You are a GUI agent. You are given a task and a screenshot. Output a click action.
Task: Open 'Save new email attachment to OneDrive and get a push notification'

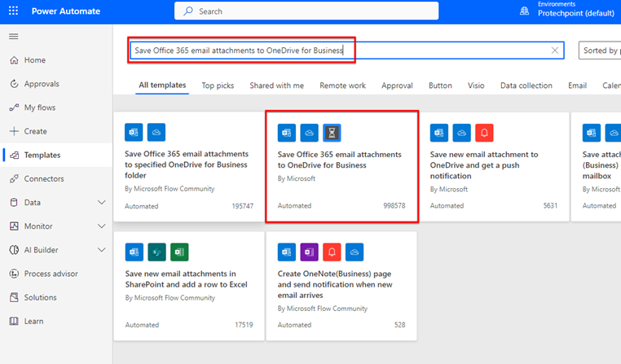point(494,167)
